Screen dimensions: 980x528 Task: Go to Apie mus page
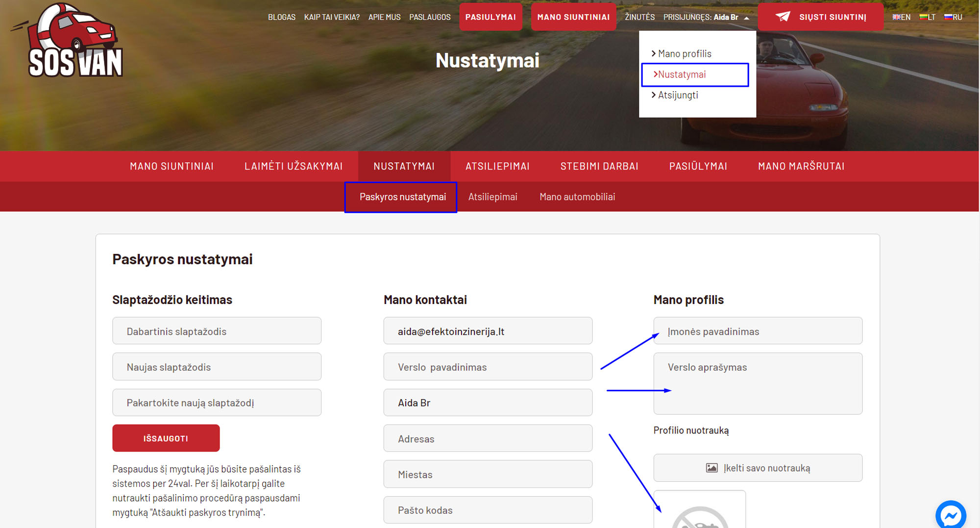pos(384,17)
